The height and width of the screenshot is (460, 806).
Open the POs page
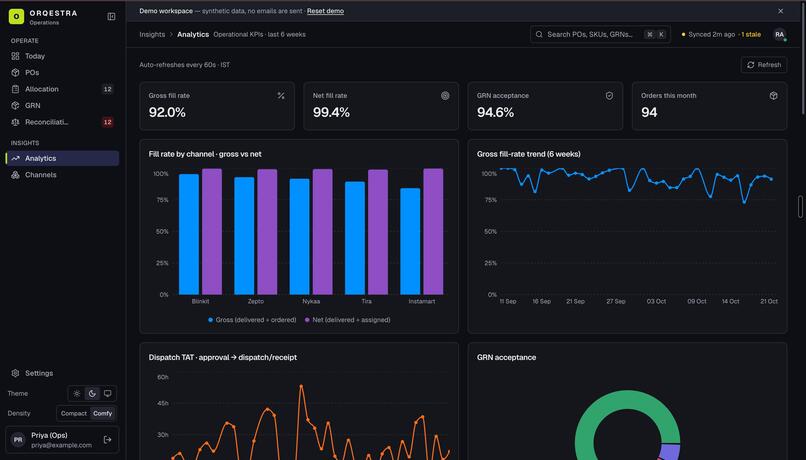pos(62,72)
